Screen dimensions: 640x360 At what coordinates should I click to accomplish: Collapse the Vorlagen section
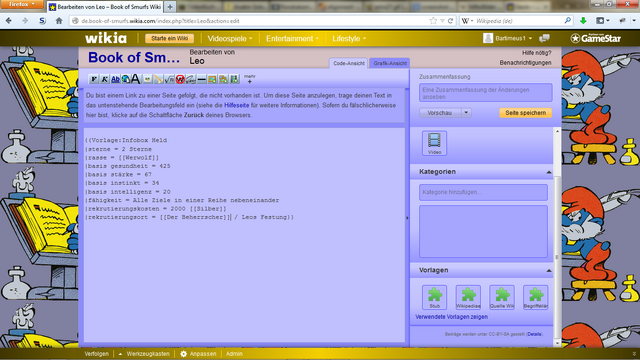point(549,271)
